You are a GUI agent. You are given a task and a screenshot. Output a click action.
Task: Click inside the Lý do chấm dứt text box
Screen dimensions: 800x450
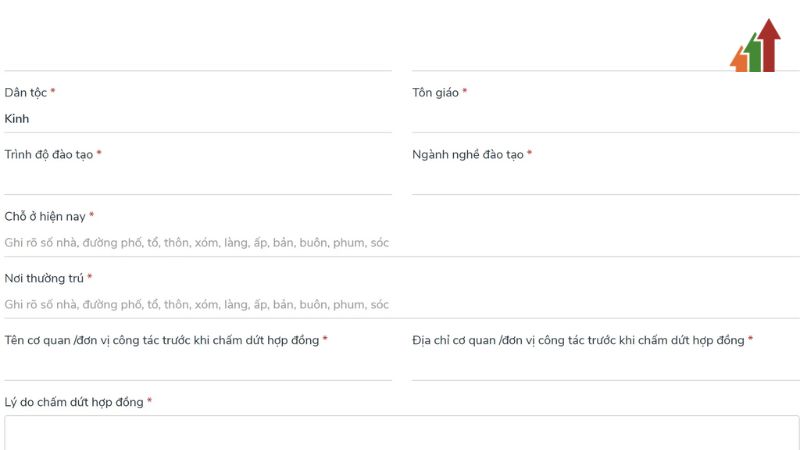point(401,433)
